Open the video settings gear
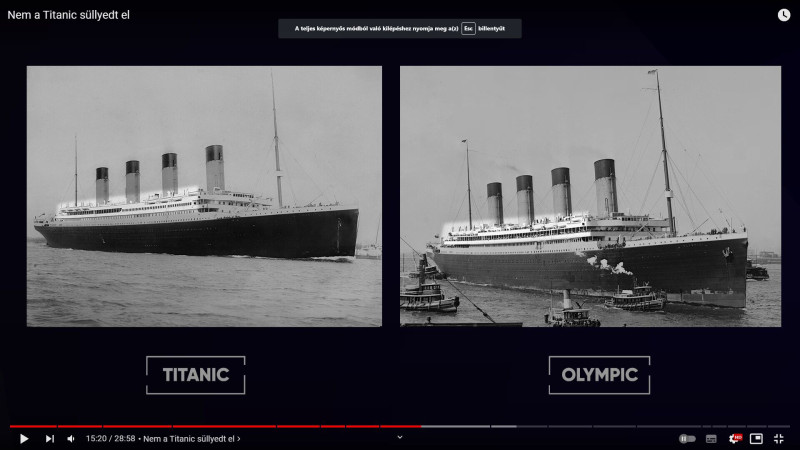 pyautogui.click(x=734, y=439)
